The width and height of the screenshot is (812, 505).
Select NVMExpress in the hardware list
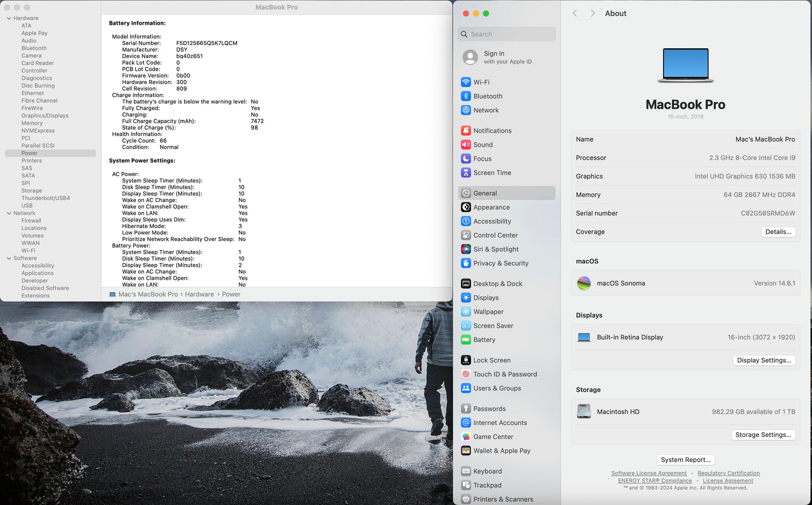[38, 131]
